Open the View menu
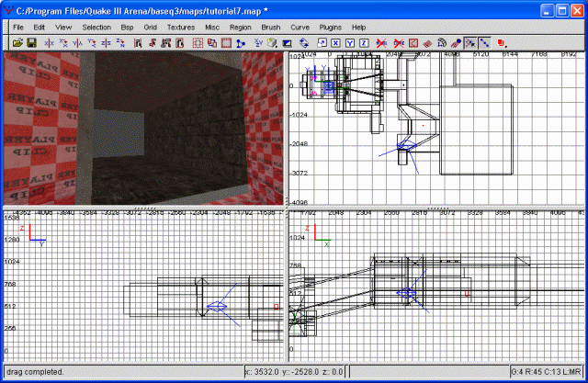588x383 pixels. [x=63, y=28]
